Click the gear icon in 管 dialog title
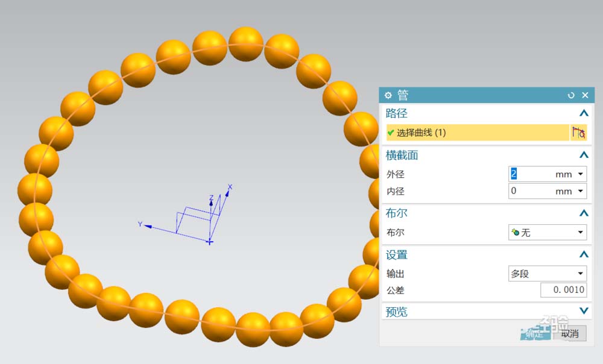Image resolution: width=603 pixels, height=364 pixels. tap(388, 95)
